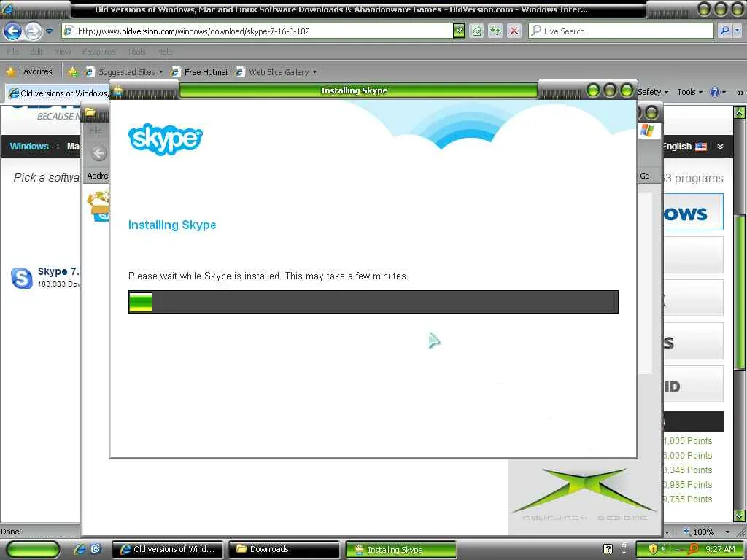The height and width of the screenshot is (560, 747).
Task: Open the Skype 7. program link
Action: (x=58, y=271)
